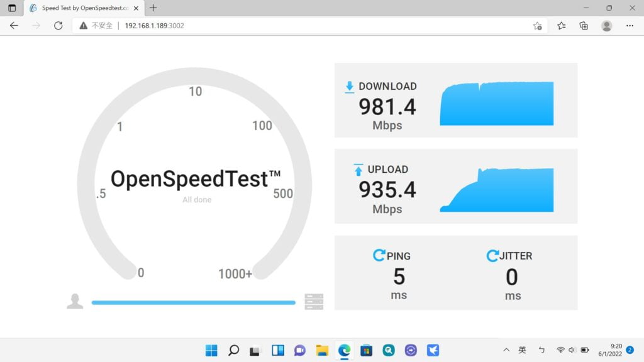Click the OpenSpeedTest logo text
This screenshot has height=362, width=644.
(196, 179)
